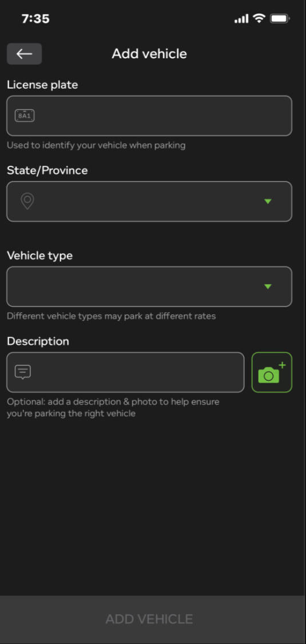Screen dimensions: 306x644
Task: Click the ADD VEHICLE button
Action: (149, 619)
